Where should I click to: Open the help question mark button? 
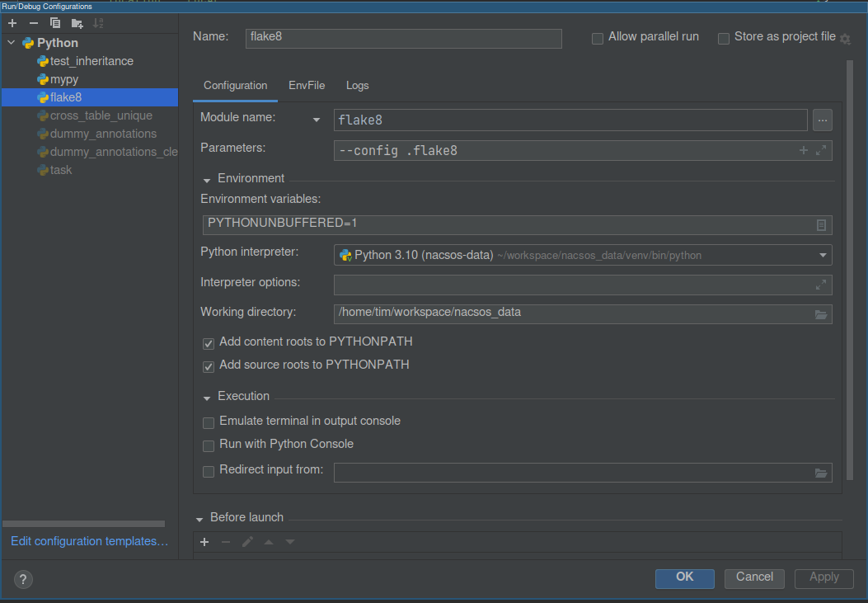(24, 579)
